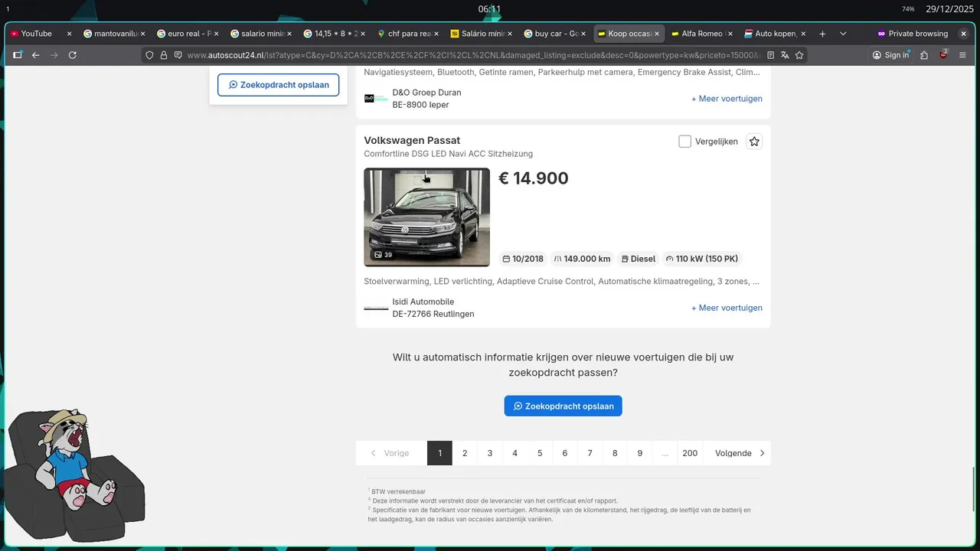Screen dimensions: 980x551
Task: Open the Volkswagen Passat listing title
Action: tap(412, 141)
